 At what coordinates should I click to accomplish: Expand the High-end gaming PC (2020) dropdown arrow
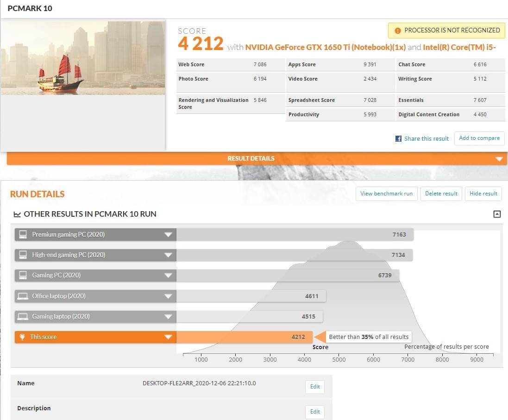click(168, 255)
